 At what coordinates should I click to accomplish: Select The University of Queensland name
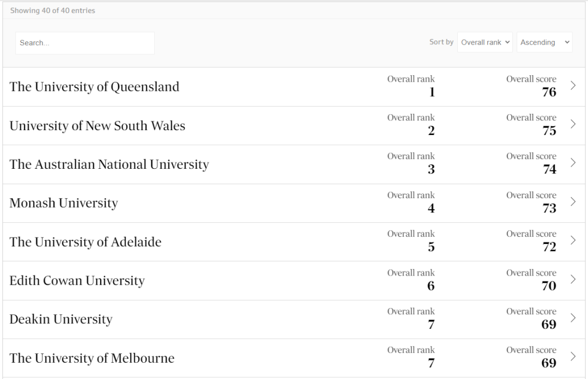(x=94, y=87)
